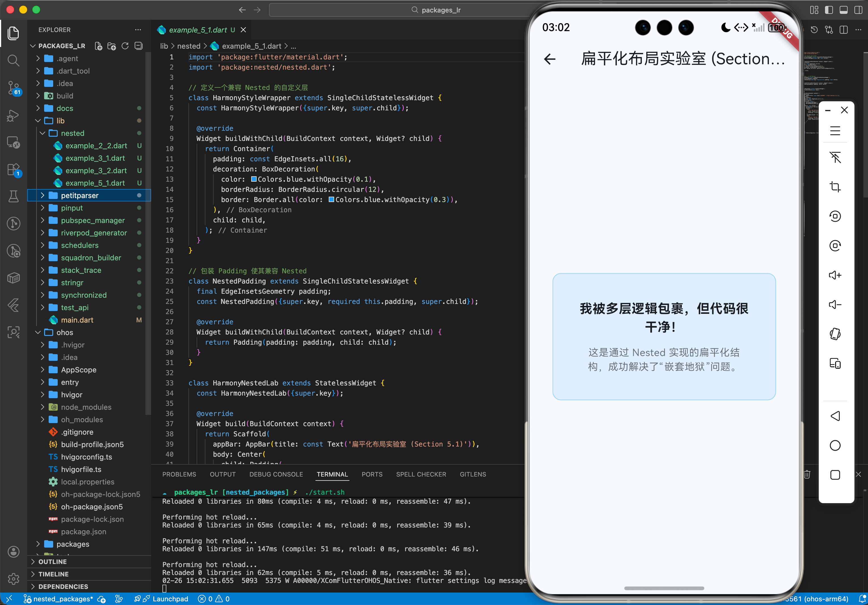The width and height of the screenshot is (868, 605).
Task: Expand the .agent folder
Action: coord(89,58)
